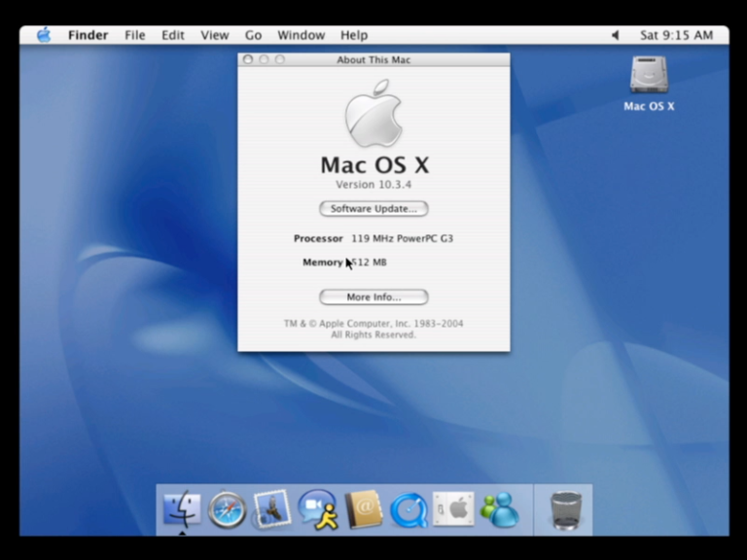Click the Version 10.3.4 text

click(x=373, y=185)
